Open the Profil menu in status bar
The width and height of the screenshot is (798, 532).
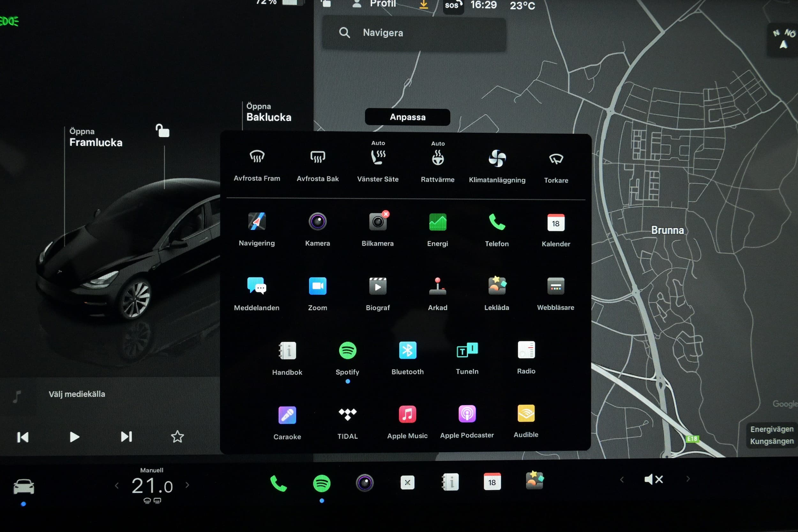click(374, 4)
